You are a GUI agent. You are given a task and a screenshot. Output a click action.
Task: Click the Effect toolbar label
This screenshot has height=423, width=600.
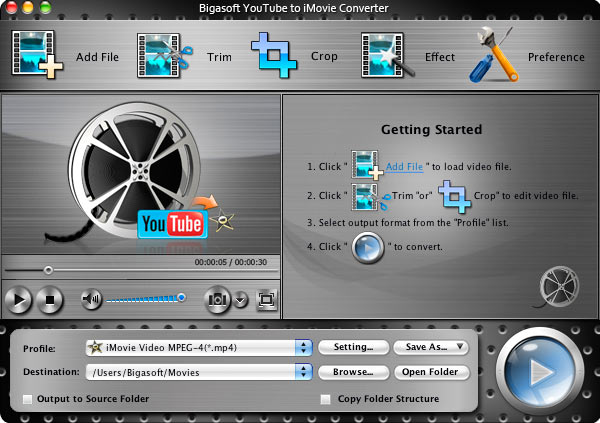tap(440, 57)
